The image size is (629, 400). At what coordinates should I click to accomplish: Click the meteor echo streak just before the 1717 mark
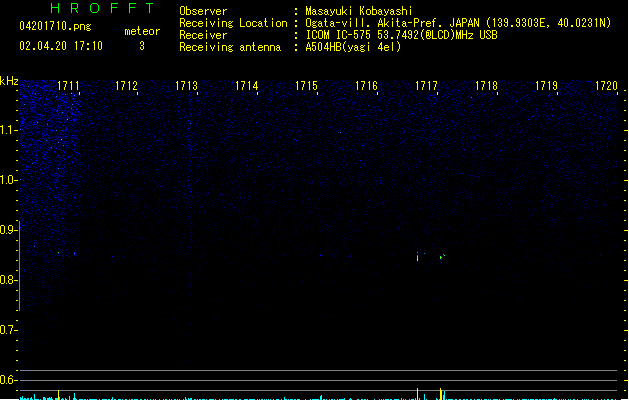coord(418,257)
